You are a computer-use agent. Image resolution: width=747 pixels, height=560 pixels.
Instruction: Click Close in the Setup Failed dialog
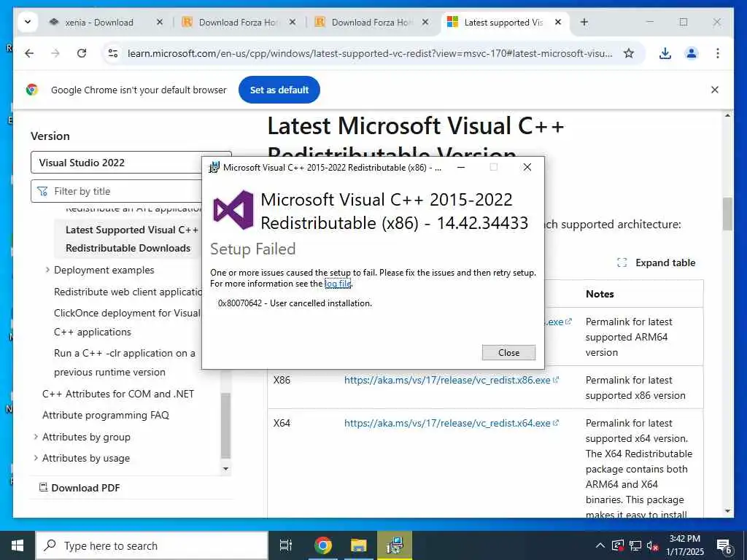coord(508,352)
